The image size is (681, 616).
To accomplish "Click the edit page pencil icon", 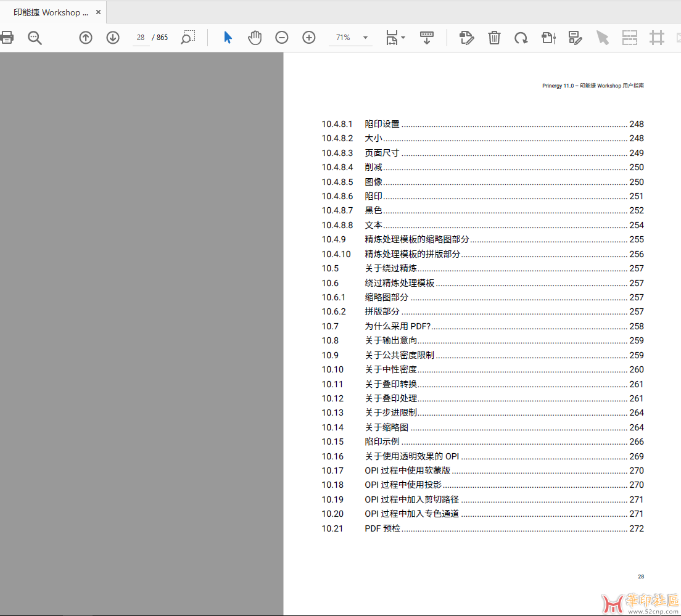I will [466, 38].
